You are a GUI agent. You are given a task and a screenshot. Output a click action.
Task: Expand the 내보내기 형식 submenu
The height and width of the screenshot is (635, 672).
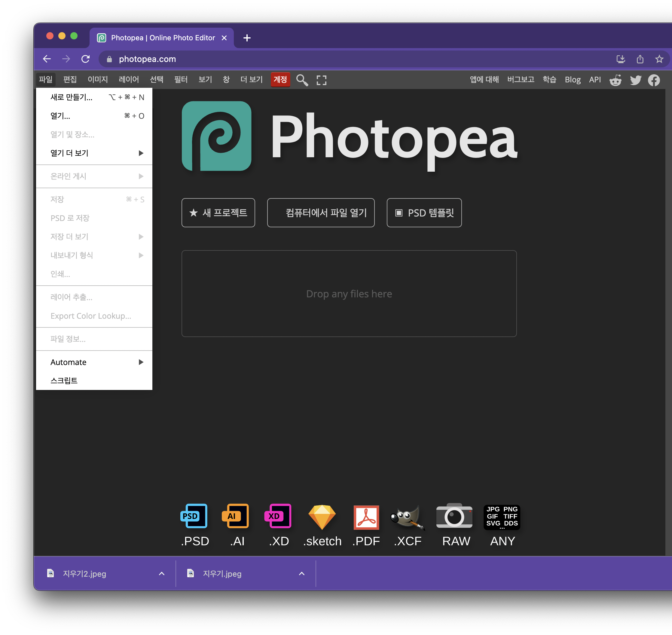[x=94, y=255]
